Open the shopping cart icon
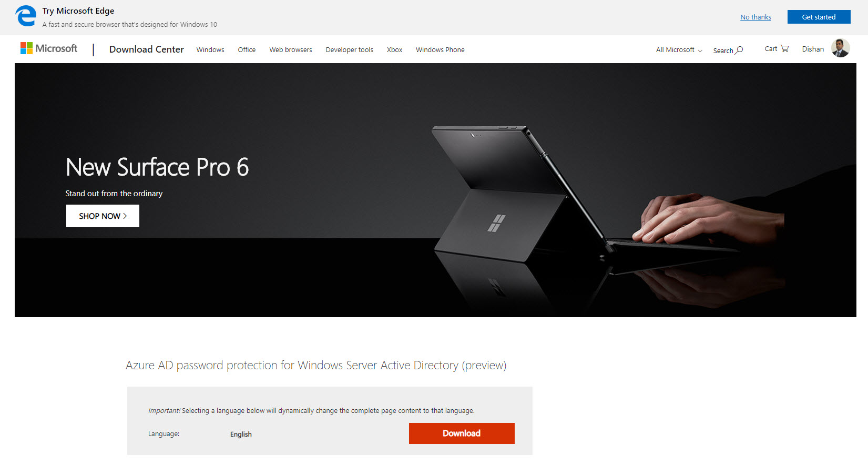This screenshot has height=465, width=868. coord(784,48)
